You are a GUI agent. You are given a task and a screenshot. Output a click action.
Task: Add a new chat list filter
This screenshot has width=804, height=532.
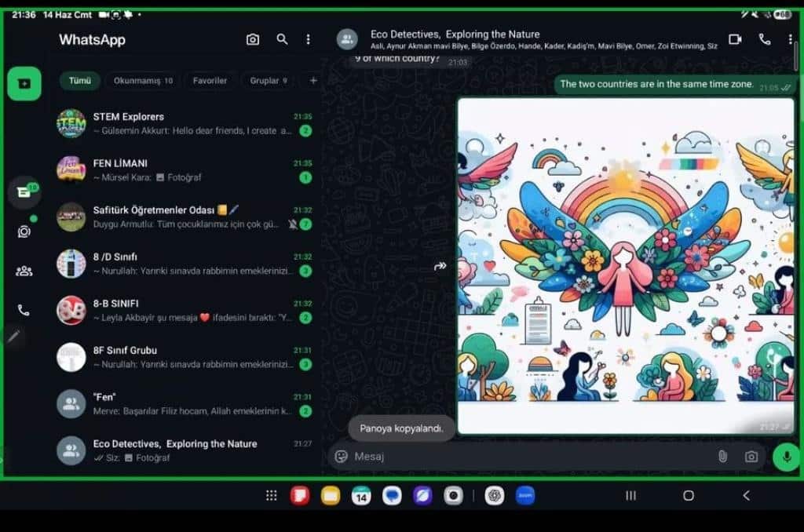pyautogui.click(x=313, y=81)
